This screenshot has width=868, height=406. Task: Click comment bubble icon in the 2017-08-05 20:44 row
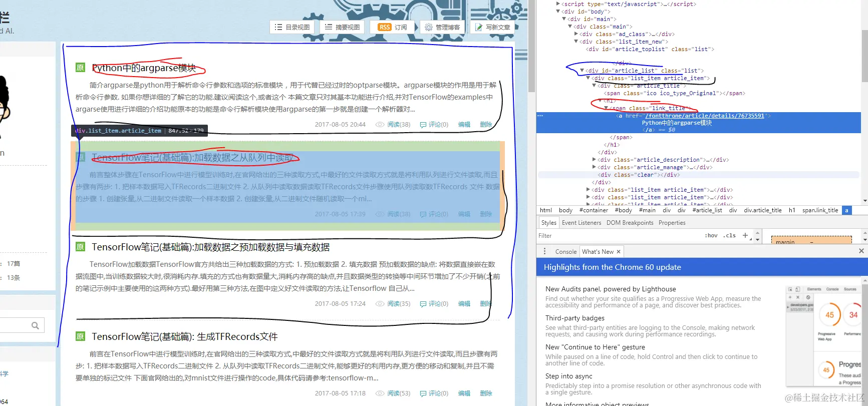[x=423, y=125]
